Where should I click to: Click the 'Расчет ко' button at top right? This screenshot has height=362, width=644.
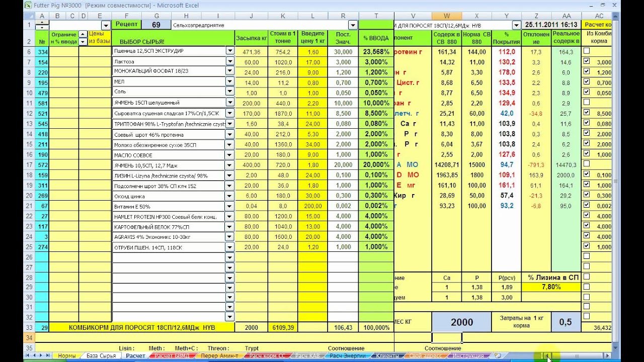click(x=597, y=25)
